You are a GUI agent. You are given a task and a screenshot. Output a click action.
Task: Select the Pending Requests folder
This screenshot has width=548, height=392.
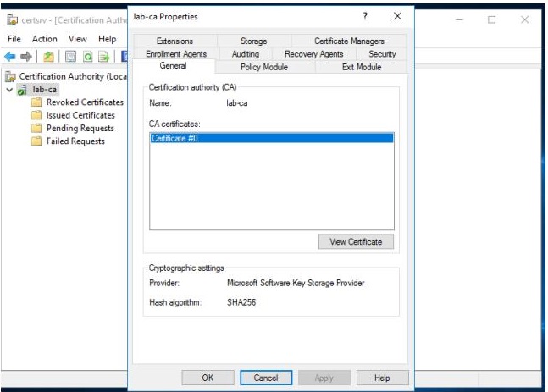tap(80, 128)
